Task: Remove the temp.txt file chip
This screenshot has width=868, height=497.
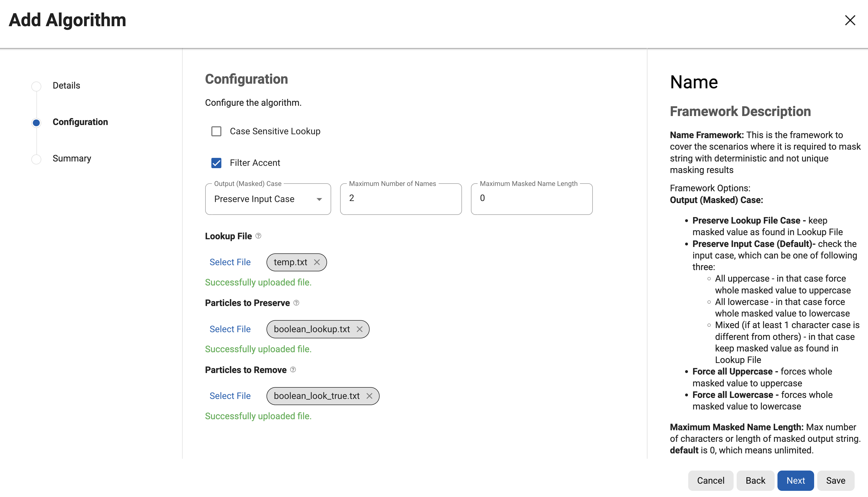Action: (317, 262)
